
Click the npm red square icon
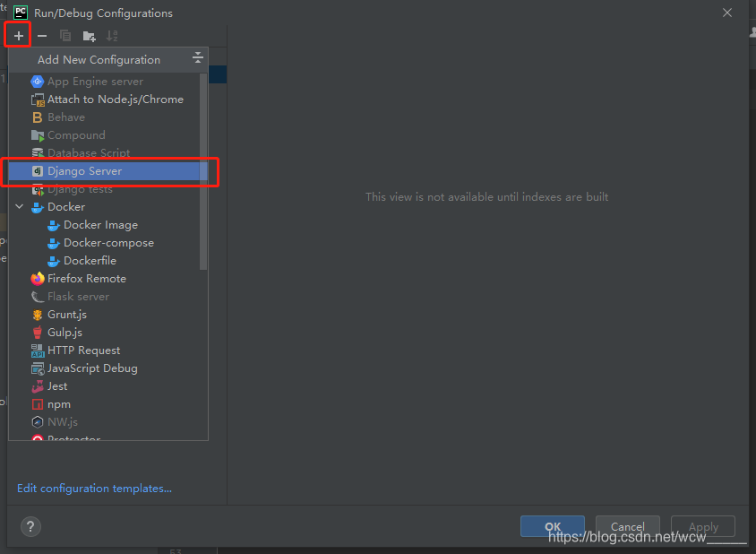click(x=37, y=404)
